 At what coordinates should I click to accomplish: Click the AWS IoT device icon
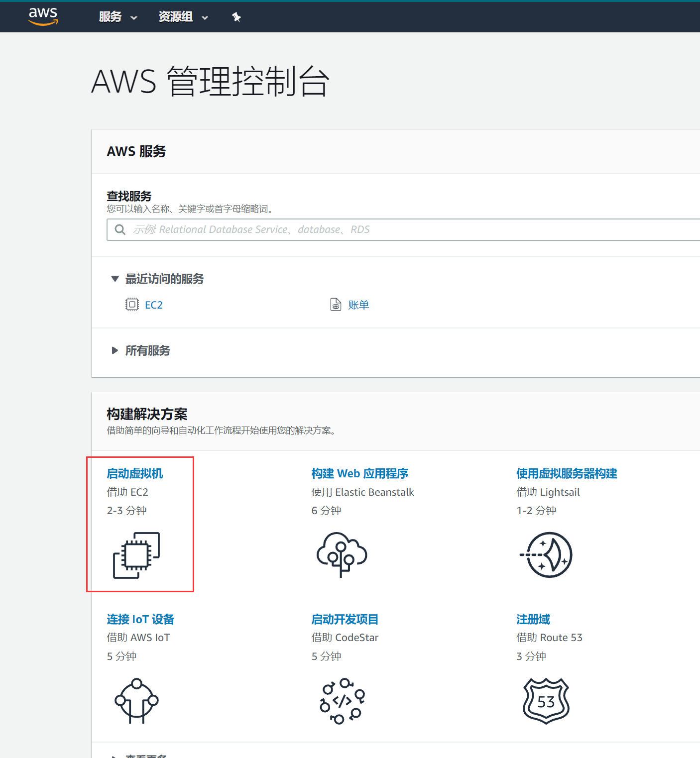(136, 700)
